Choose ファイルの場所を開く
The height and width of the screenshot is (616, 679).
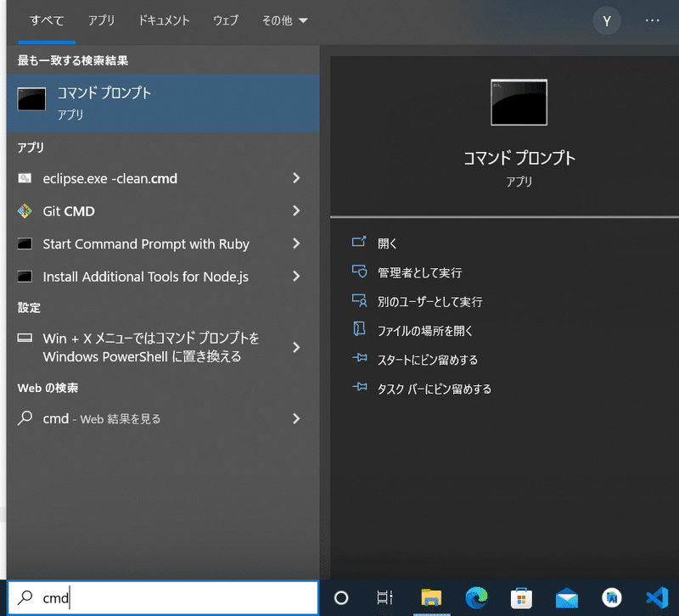tap(425, 331)
